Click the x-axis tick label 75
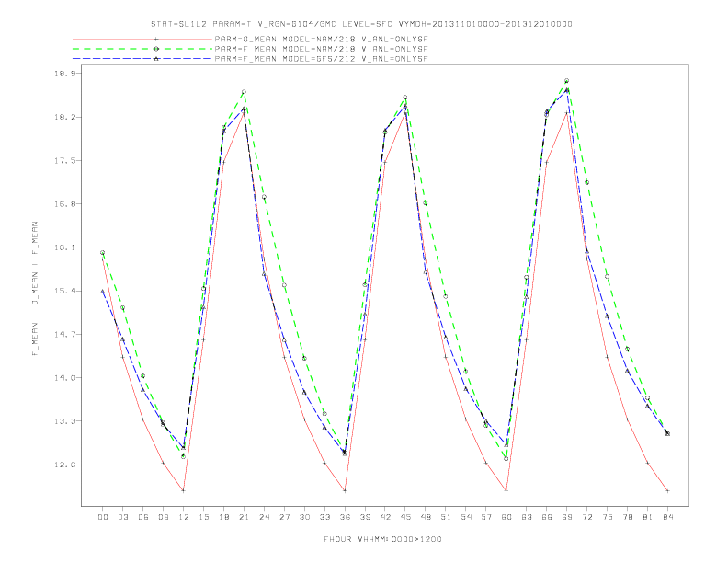 click(x=608, y=517)
